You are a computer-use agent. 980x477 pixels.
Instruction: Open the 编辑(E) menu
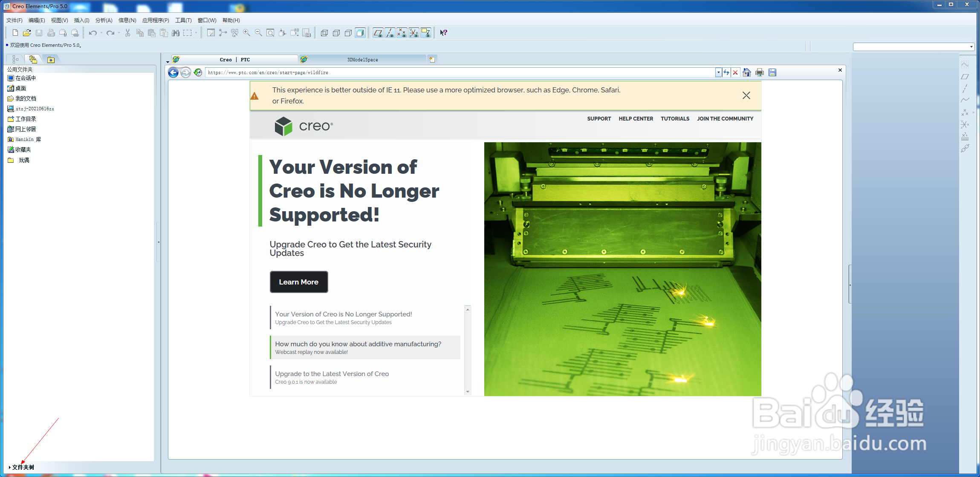click(37, 20)
